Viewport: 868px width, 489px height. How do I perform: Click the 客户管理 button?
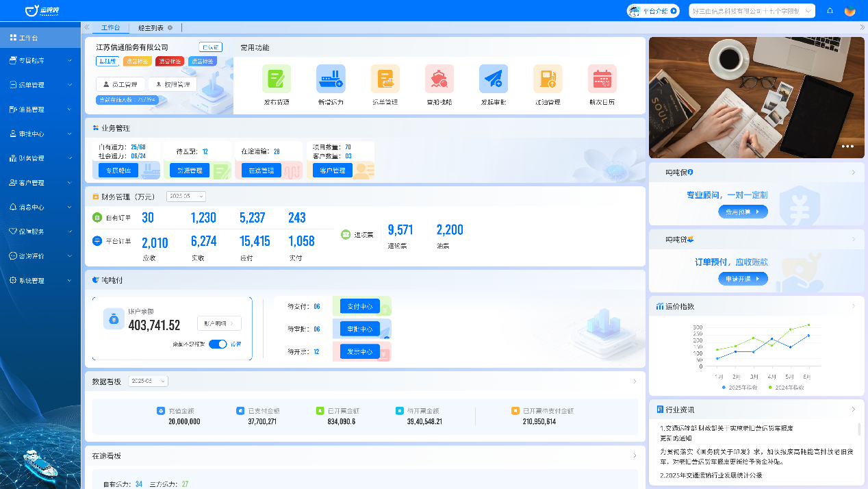point(333,171)
